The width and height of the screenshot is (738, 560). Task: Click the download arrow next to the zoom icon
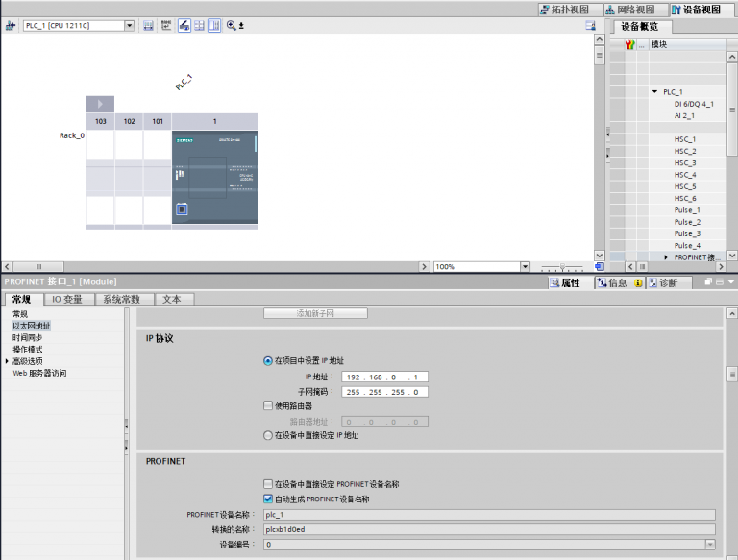coord(241,26)
